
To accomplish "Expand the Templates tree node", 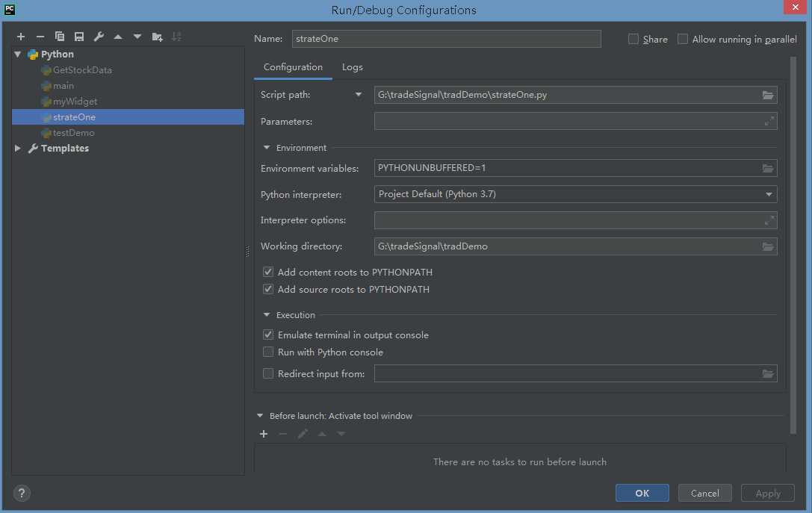I will (x=18, y=148).
